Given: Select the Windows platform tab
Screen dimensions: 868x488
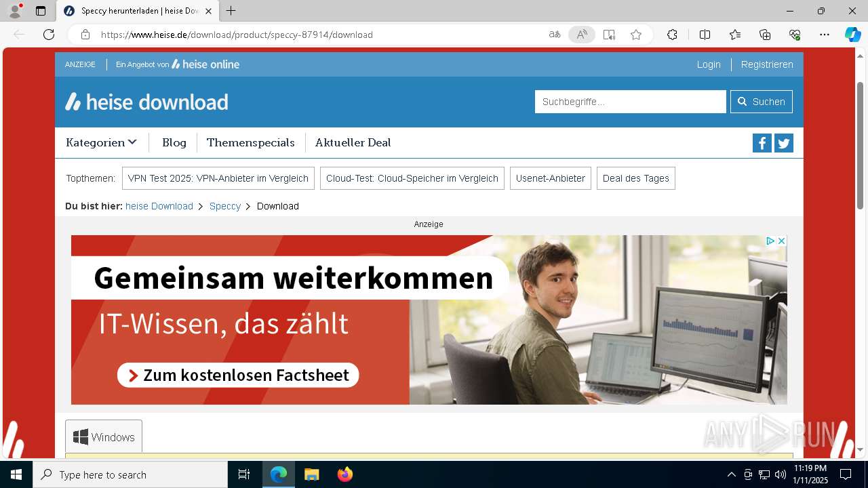Looking at the screenshot, I should pyautogui.click(x=104, y=437).
